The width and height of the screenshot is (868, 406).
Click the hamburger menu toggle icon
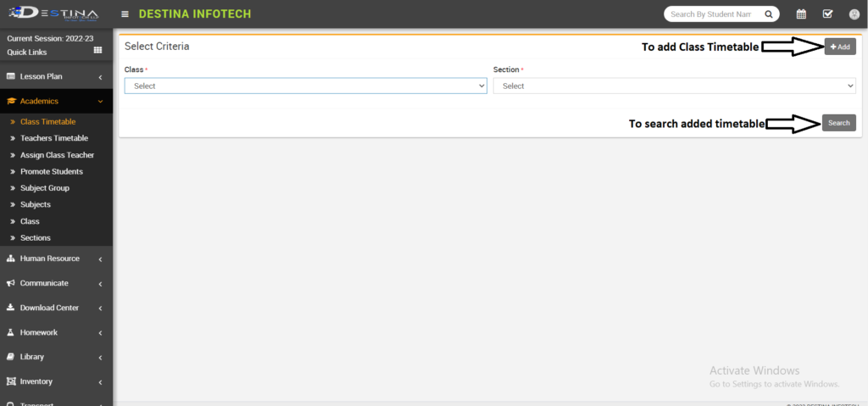click(125, 14)
